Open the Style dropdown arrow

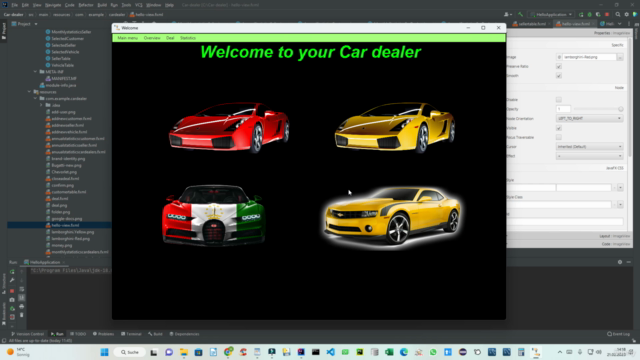coord(620,188)
